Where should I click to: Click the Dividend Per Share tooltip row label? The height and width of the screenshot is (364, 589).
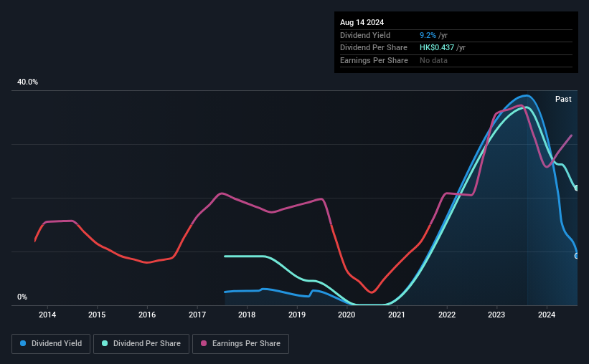pos(373,48)
